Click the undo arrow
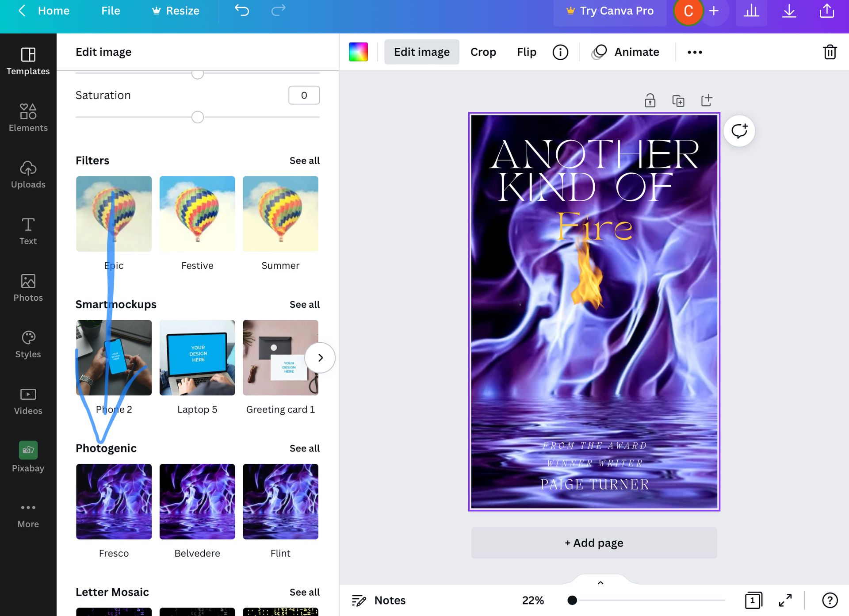Screen dimensions: 849x616 tap(242, 10)
